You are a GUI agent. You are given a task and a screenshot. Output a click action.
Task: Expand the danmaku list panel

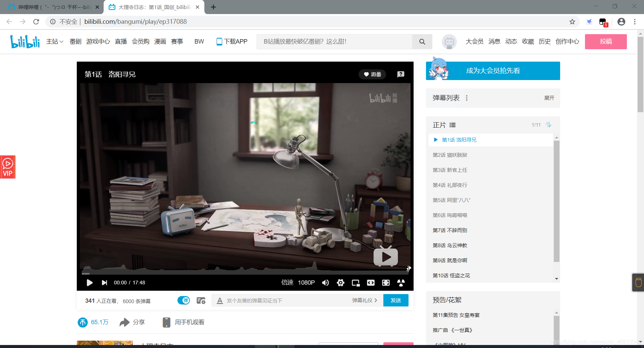(x=549, y=98)
